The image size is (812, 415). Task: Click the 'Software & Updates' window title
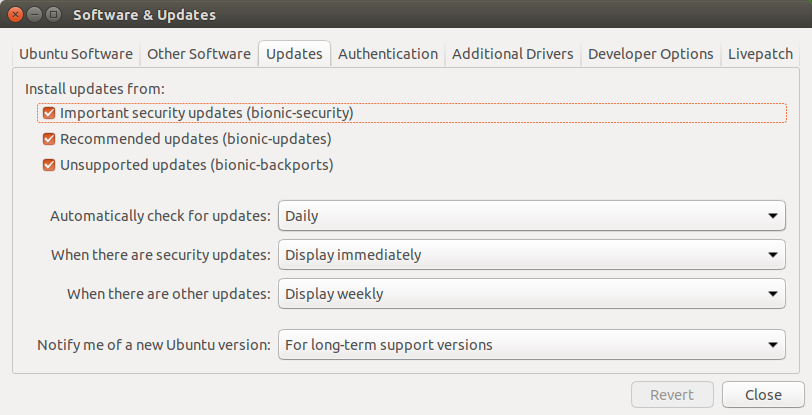click(x=144, y=15)
